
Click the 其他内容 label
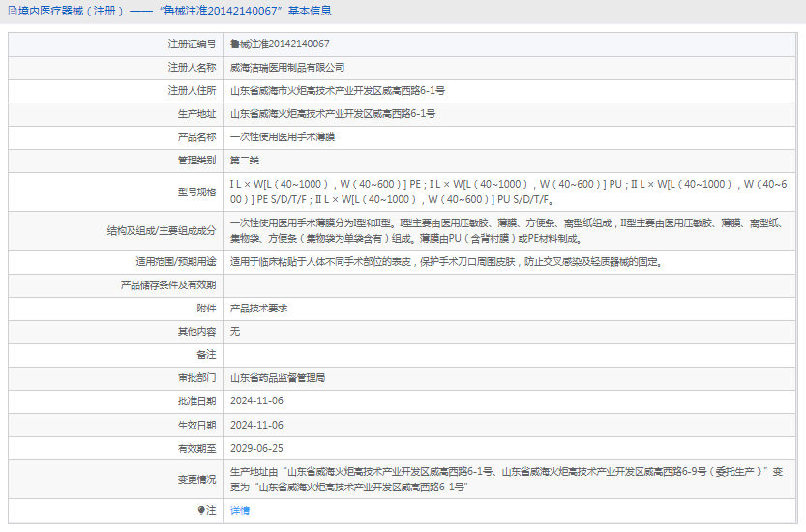pyautogui.click(x=196, y=332)
